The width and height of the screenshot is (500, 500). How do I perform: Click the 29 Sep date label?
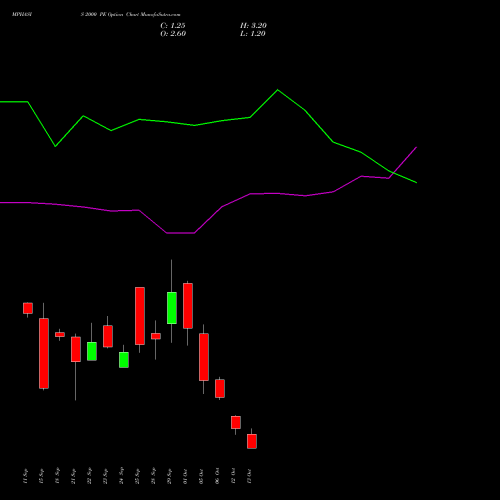click(169, 476)
